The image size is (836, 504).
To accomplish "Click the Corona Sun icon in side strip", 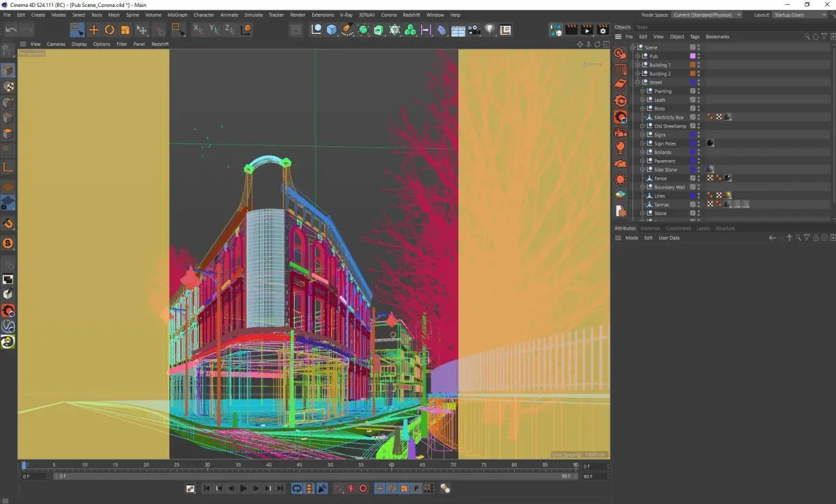I will click(x=620, y=179).
